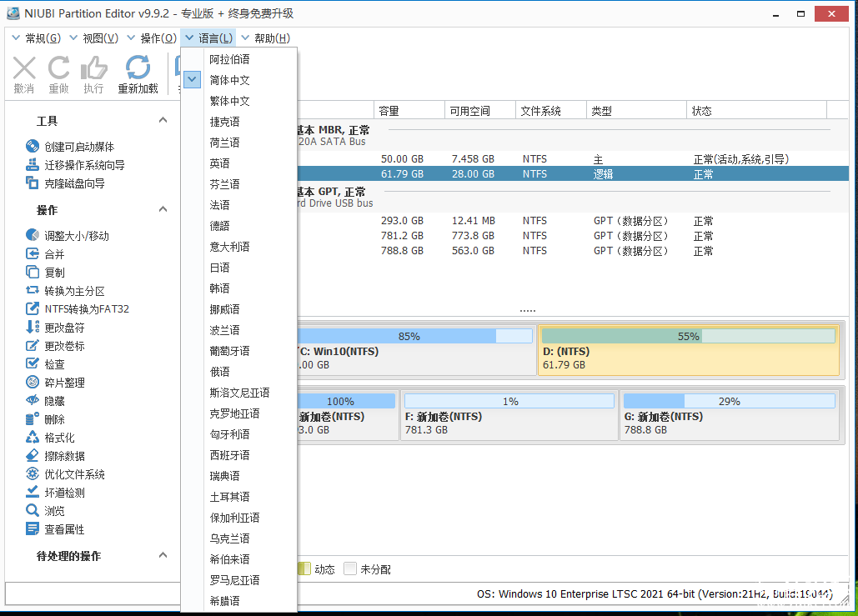Select the 781.2 GB partition row
The image size is (858, 616).
573,236
